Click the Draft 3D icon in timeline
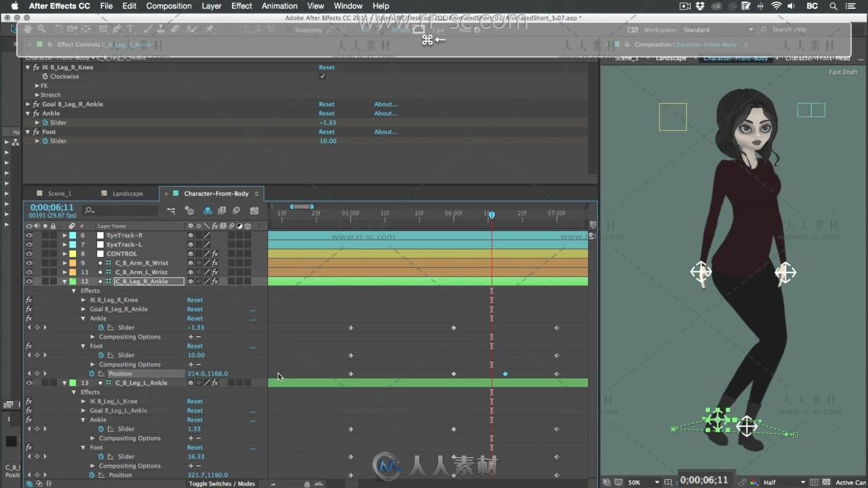Viewport: 868px width, 488px height. click(190, 211)
